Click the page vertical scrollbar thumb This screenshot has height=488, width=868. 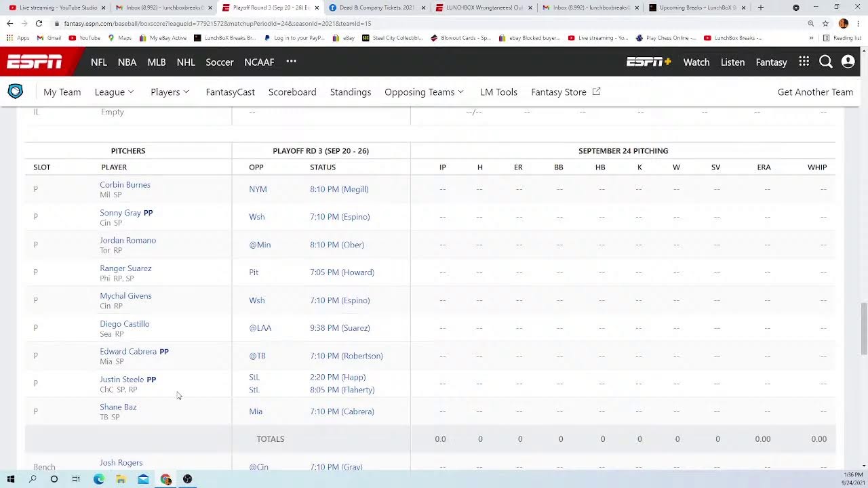(x=863, y=328)
